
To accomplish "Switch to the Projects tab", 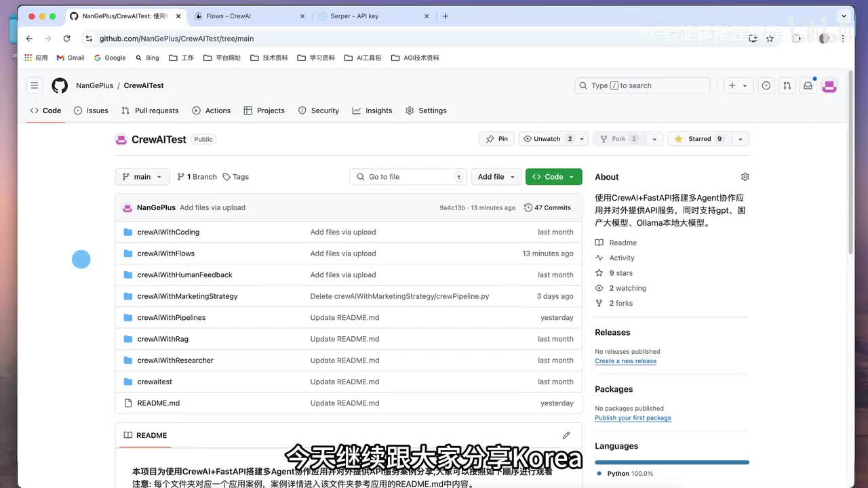I will pyautogui.click(x=264, y=110).
